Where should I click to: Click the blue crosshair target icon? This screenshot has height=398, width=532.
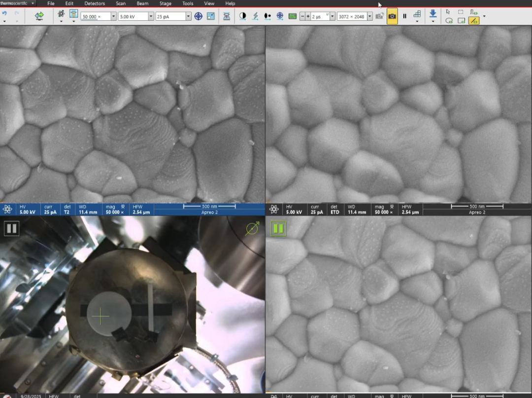(x=199, y=16)
